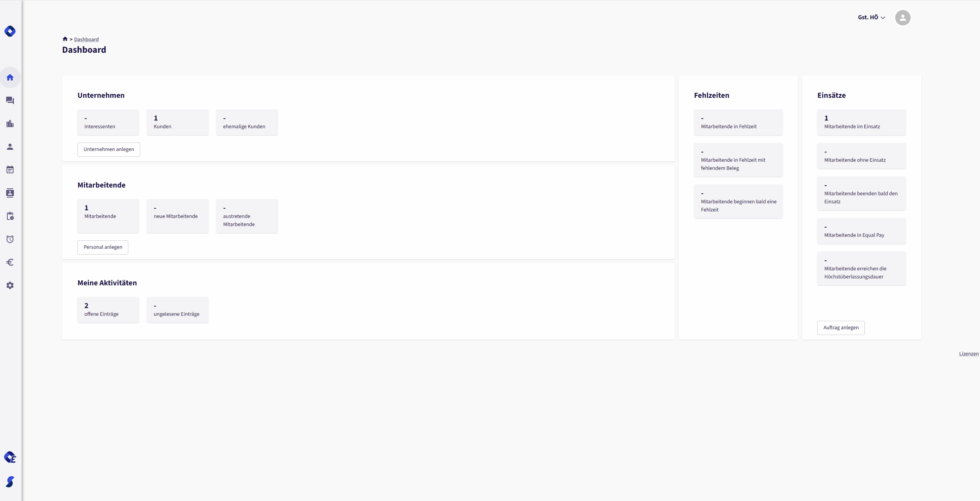Open the calendar event sidebar icon
Viewport: 980px width, 501px height.
pos(10,170)
